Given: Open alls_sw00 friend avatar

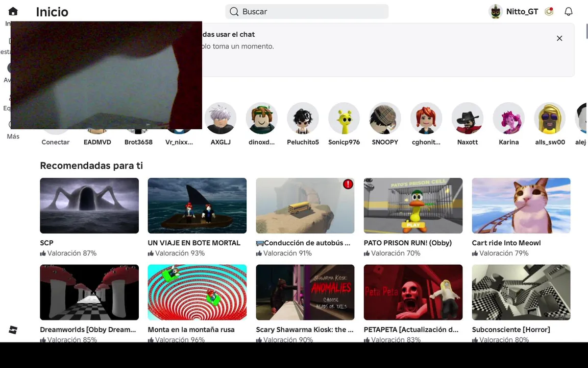Looking at the screenshot, I should (550, 118).
